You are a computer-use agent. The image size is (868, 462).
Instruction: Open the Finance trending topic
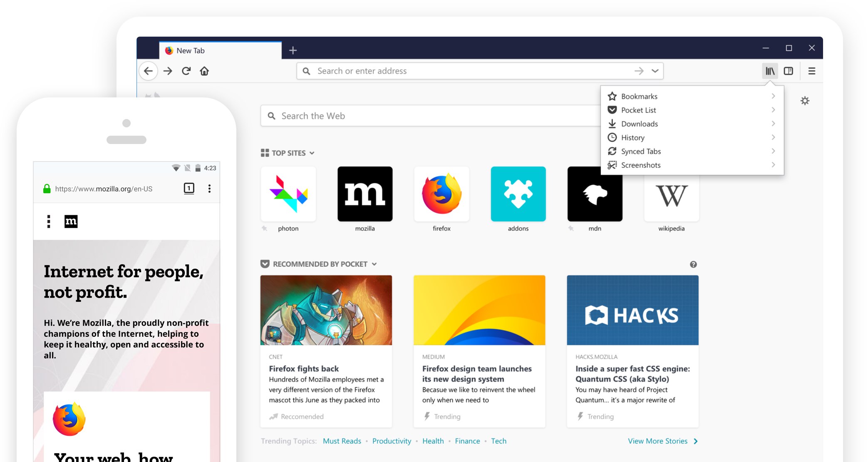pyautogui.click(x=467, y=441)
